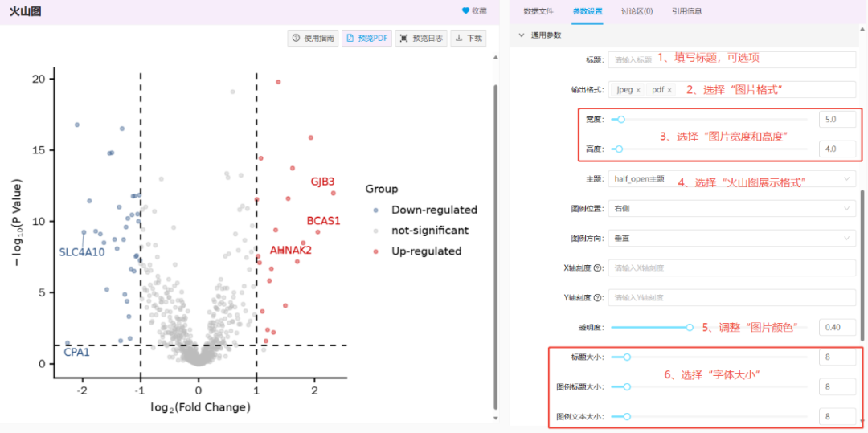Viewport: 868px width, 433px height.
Task: Click the 透明度 slider handle
Action: (x=689, y=327)
